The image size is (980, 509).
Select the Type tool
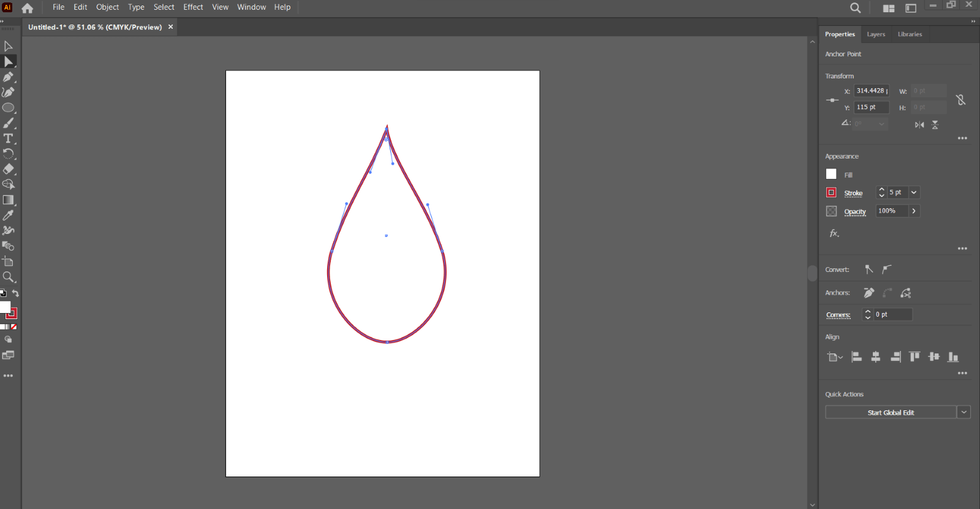pyautogui.click(x=9, y=138)
